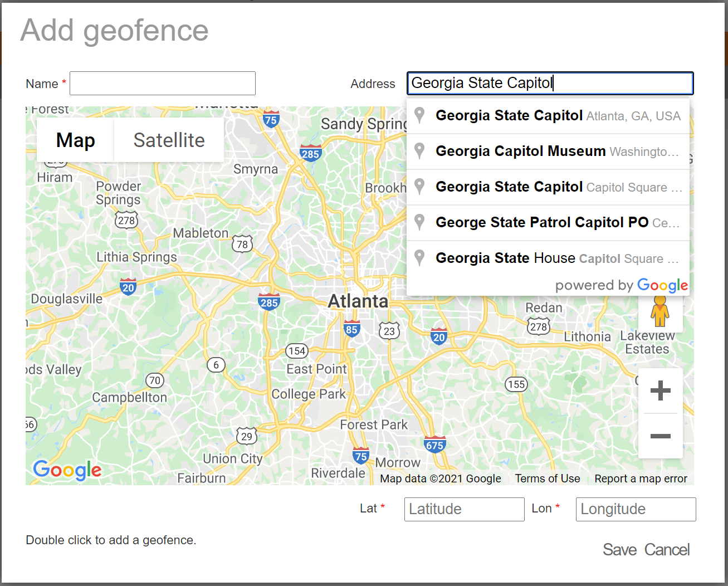This screenshot has width=728, height=586.
Task: Focus the Latitude input field
Action: pyautogui.click(x=465, y=509)
